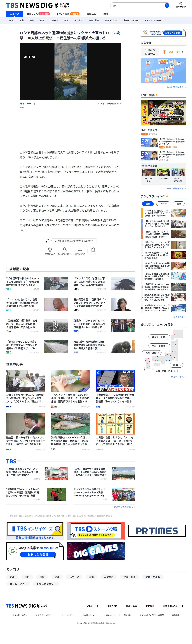Click もっと天気を見る link
192x644 pixels.
[x=176, y=87]
